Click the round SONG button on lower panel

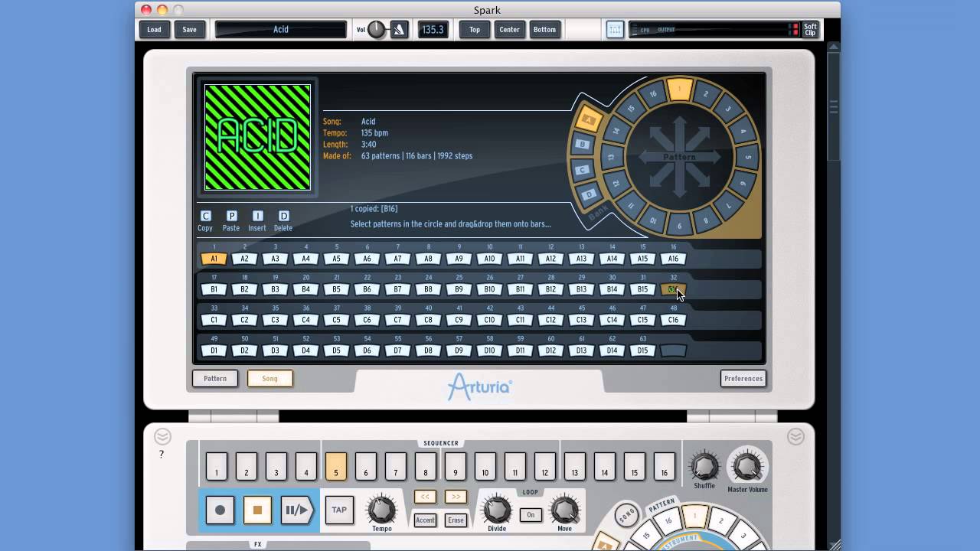click(626, 514)
